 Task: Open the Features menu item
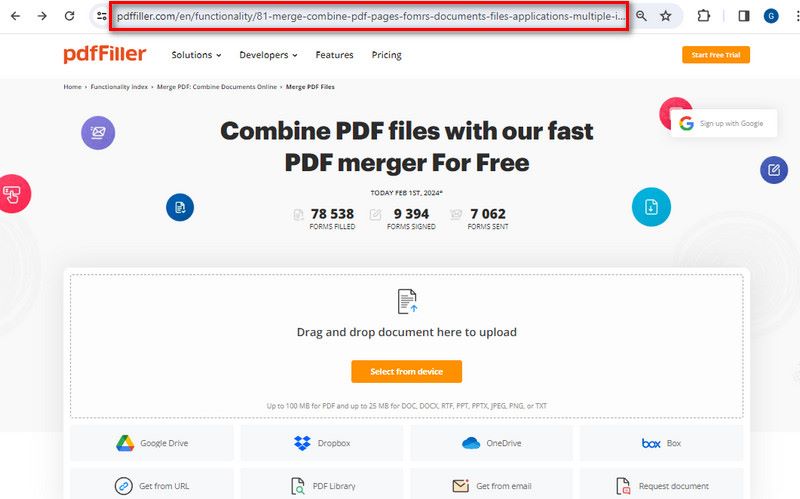coord(334,55)
